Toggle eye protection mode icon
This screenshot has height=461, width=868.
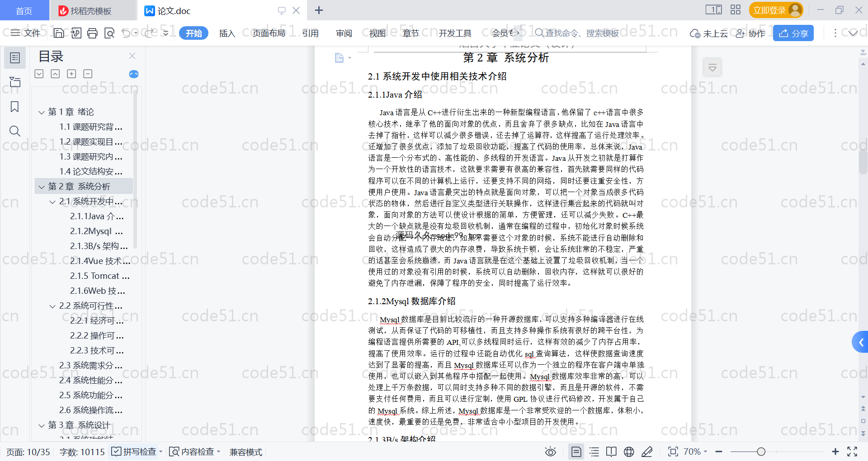tap(550, 452)
